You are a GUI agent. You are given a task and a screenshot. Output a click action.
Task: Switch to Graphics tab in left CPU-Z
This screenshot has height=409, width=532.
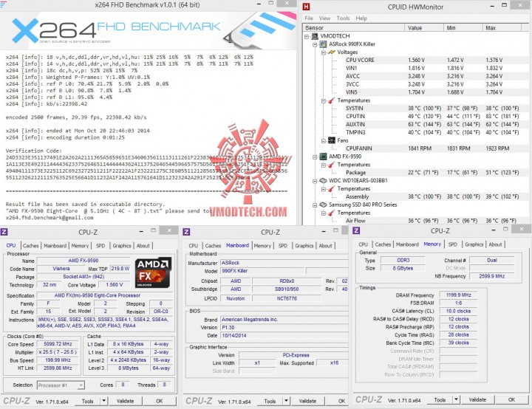click(x=122, y=246)
